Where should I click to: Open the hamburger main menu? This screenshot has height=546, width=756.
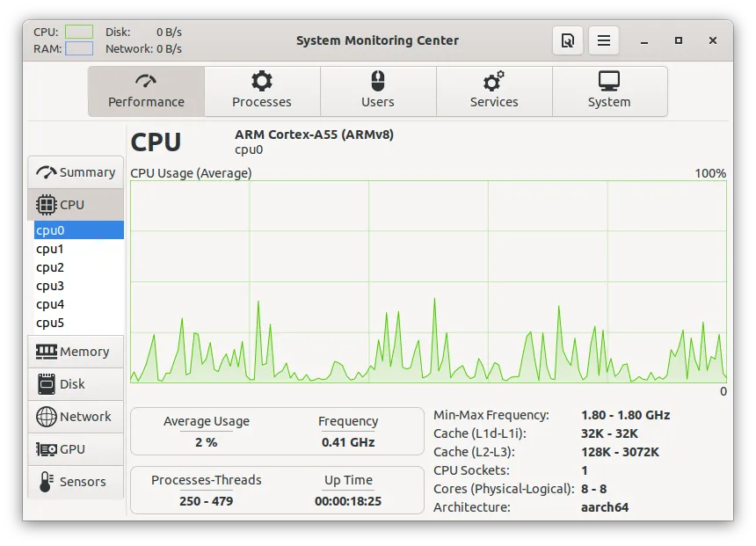604,40
